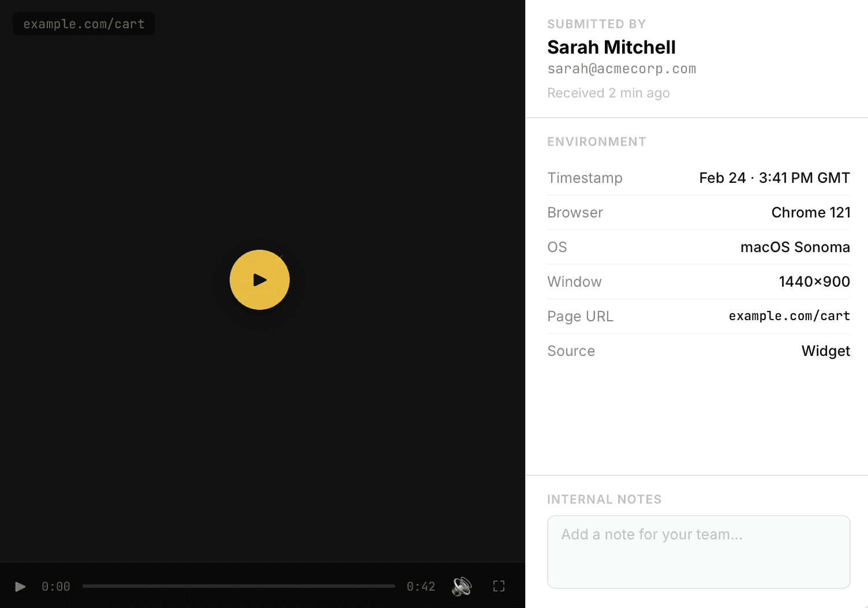
Task: Click the large yellow play button
Action: coord(260,280)
